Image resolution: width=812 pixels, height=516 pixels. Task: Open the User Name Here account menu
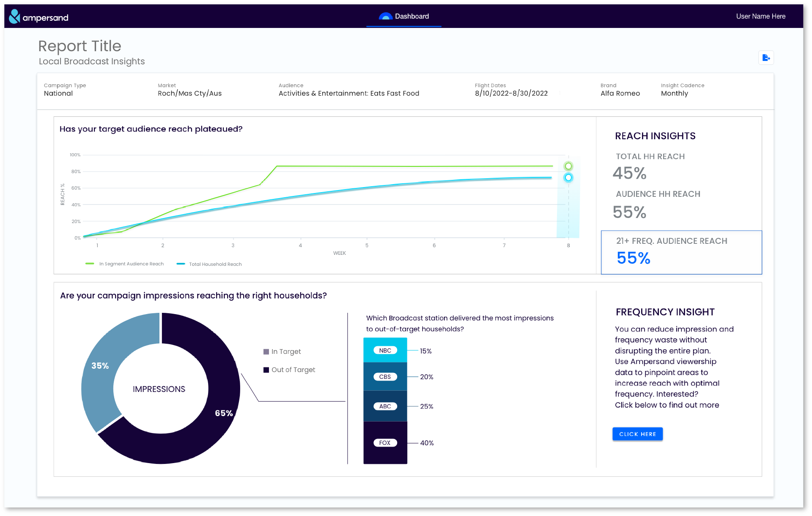coord(760,17)
